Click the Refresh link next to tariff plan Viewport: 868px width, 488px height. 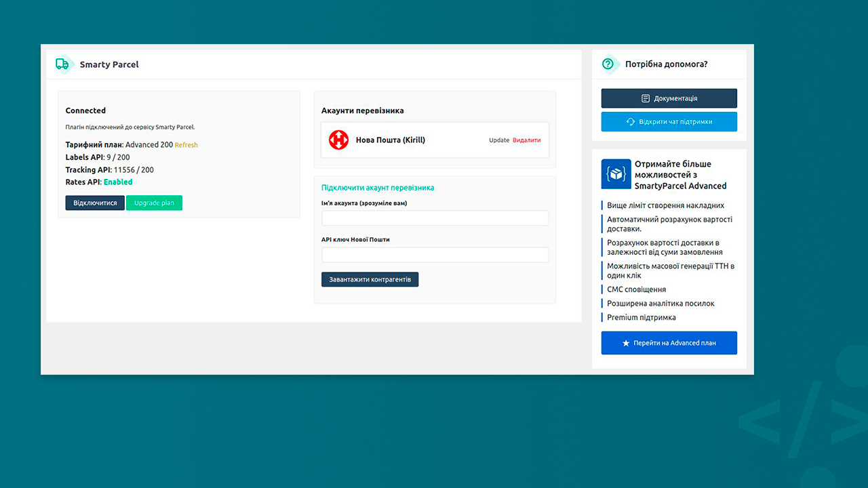pos(186,145)
